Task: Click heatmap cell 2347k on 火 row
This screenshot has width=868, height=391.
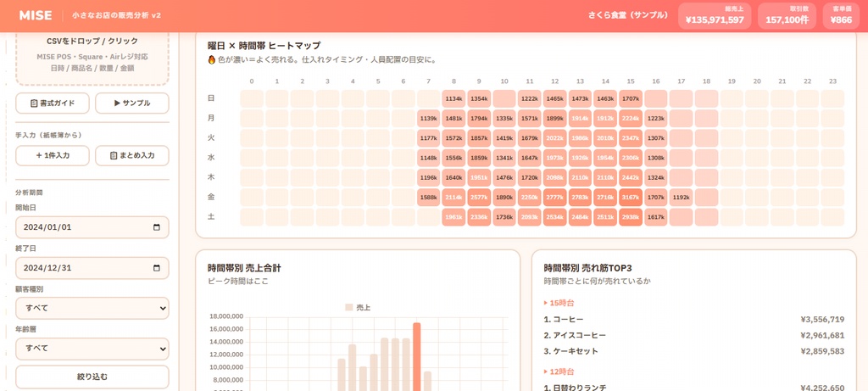Action: tap(631, 138)
